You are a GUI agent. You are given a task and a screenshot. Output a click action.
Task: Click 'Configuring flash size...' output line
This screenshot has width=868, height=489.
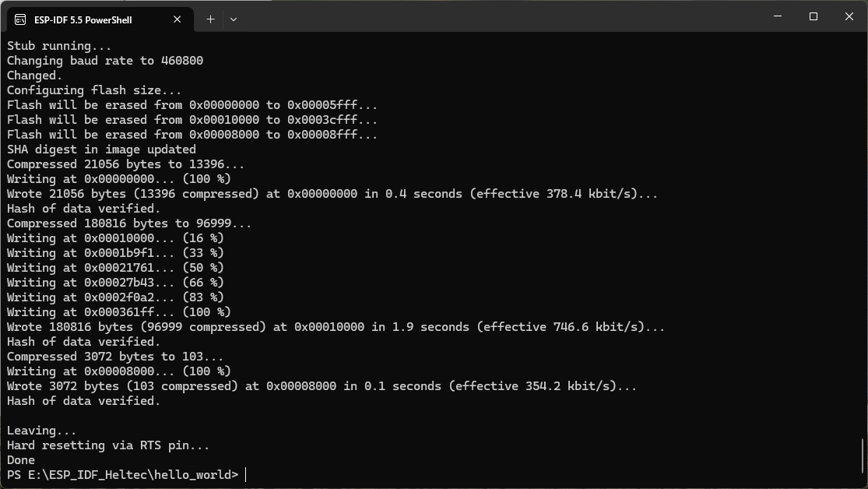pyautogui.click(x=94, y=90)
